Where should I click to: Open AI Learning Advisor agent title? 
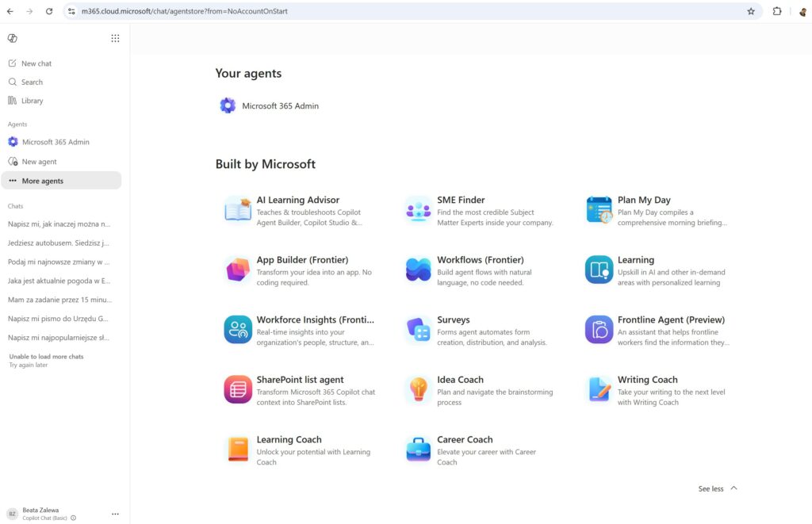[298, 200]
